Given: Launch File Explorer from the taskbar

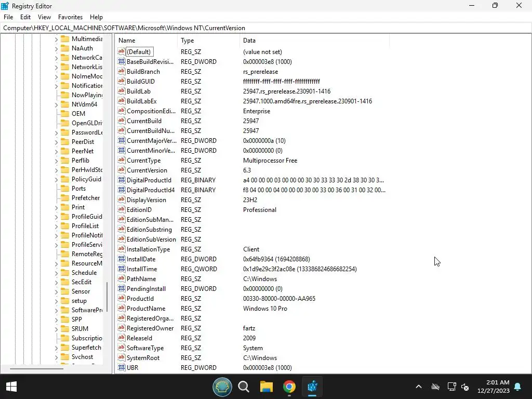Looking at the screenshot, I should pyautogui.click(x=267, y=387).
